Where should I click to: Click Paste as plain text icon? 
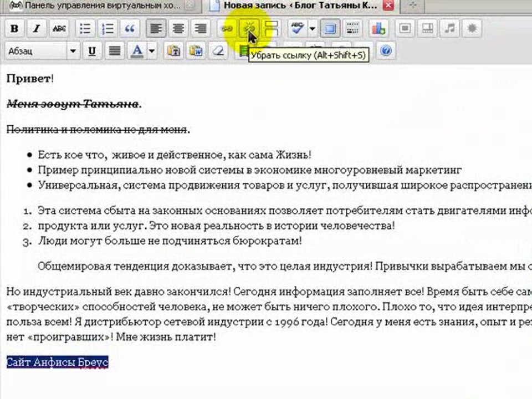173,51
